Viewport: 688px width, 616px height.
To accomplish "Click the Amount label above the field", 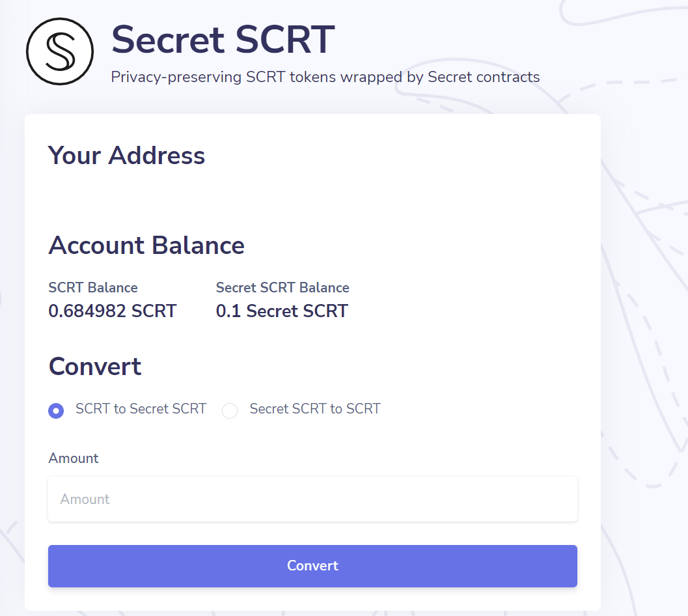I will [x=74, y=458].
